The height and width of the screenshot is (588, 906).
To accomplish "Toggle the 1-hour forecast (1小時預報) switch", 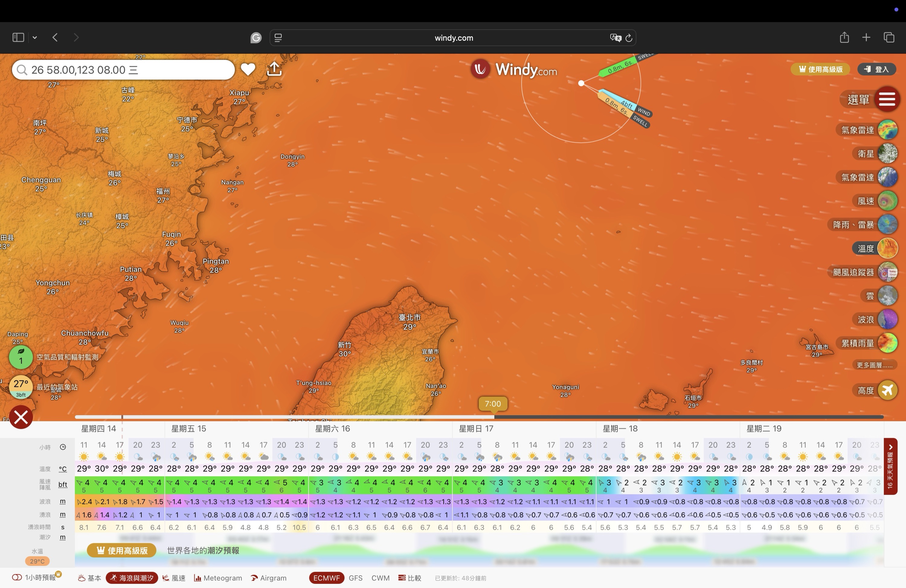I will 17,577.
